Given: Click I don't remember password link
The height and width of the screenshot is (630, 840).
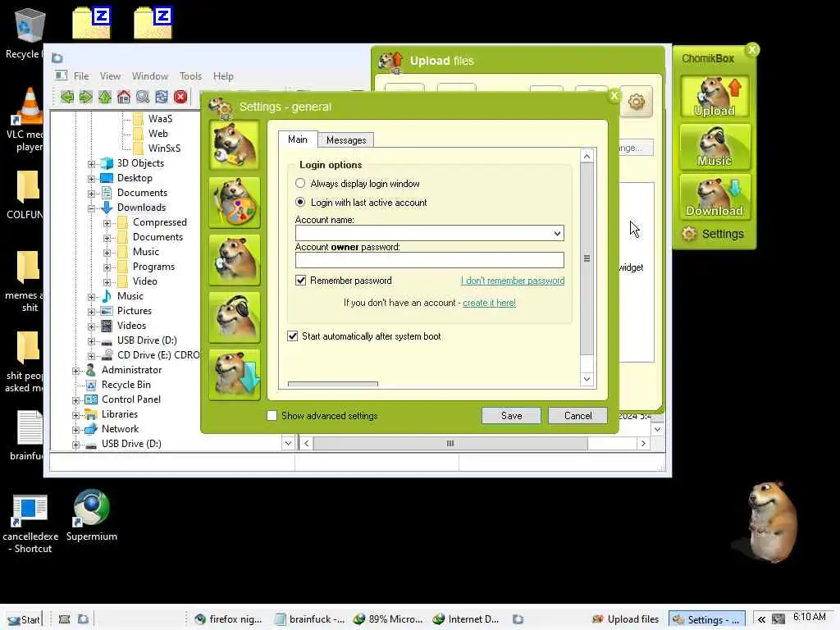Looking at the screenshot, I should pyautogui.click(x=513, y=281).
